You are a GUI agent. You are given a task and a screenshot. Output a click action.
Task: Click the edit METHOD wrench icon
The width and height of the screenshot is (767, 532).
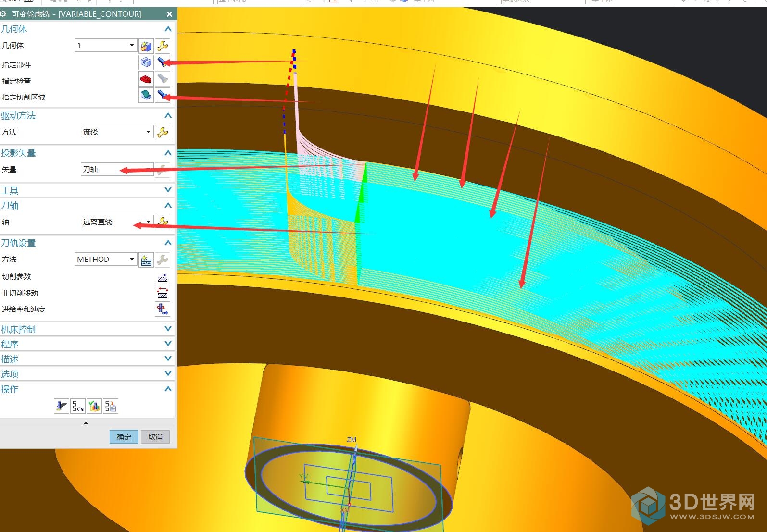[x=163, y=260]
